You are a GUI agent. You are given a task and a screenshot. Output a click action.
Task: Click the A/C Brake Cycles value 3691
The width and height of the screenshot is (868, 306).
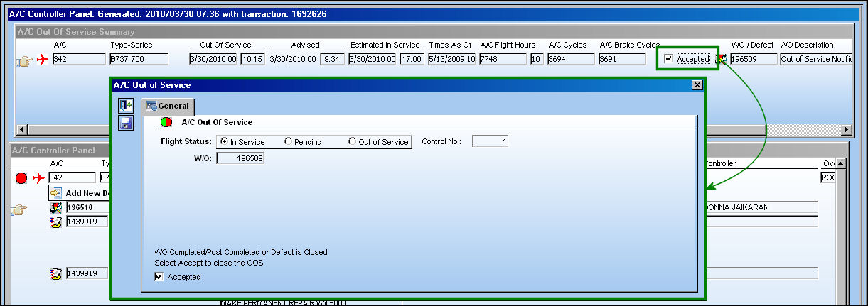pyautogui.click(x=622, y=59)
